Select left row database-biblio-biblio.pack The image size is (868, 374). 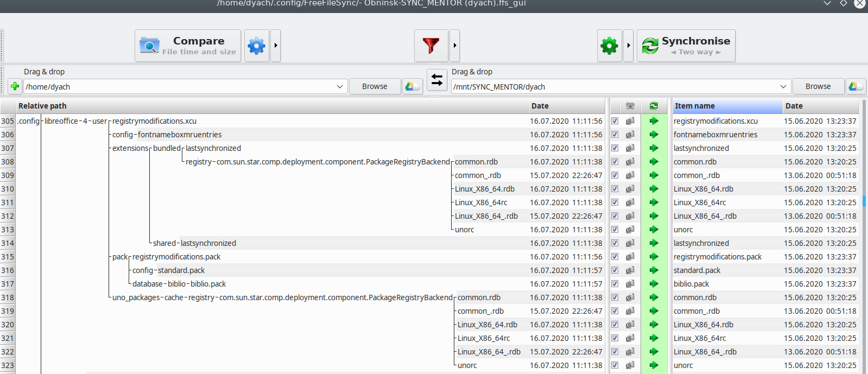pyautogui.click(x=179, y=284)
